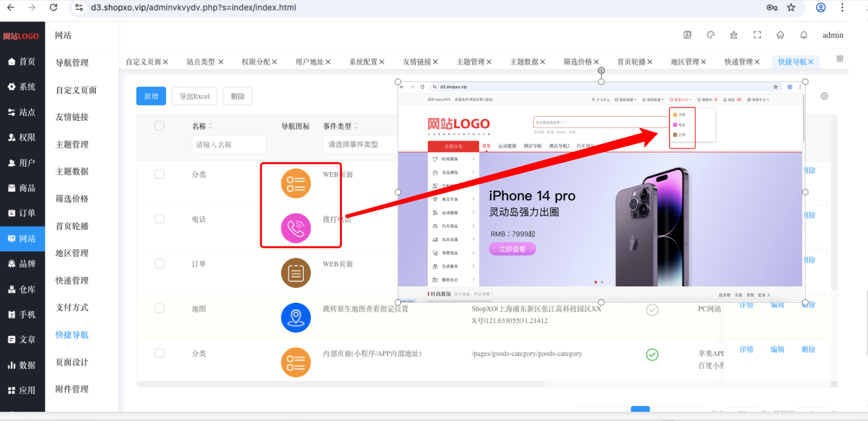
Task: Sort the table by the 名称 column arrows
Action: [211, 126]
